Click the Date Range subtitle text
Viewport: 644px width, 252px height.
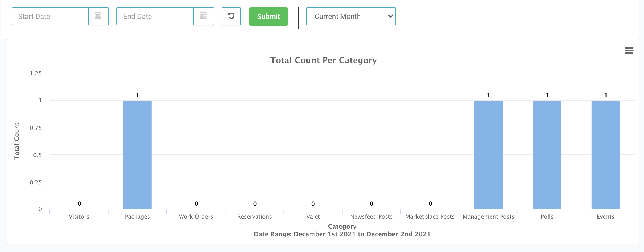(x=342, y=234)
